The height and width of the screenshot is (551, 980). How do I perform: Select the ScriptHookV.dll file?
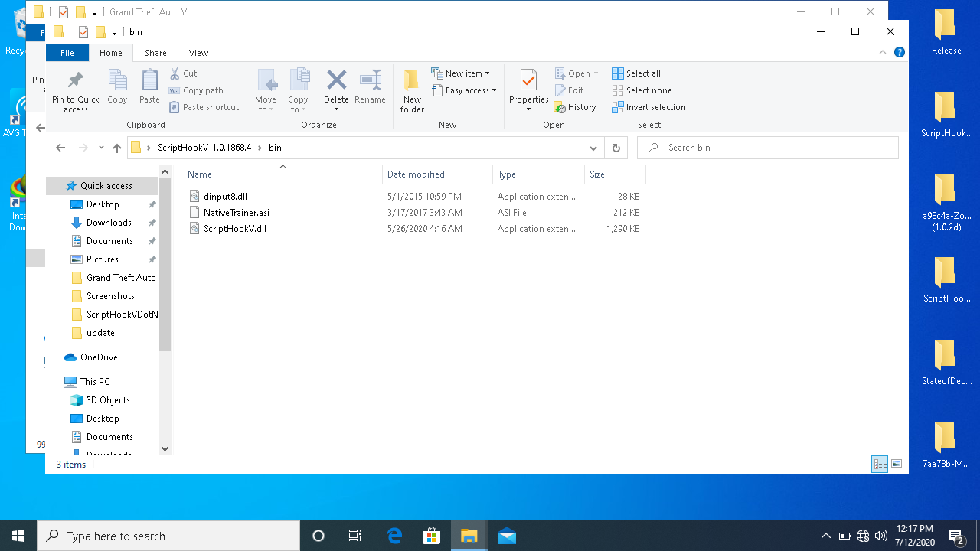(234, 229)
